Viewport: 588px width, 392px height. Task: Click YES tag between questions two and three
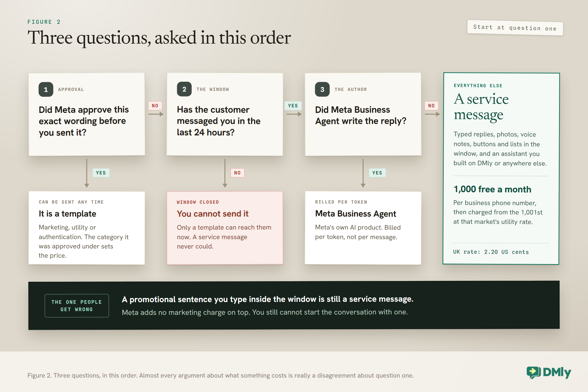[293, 106]
